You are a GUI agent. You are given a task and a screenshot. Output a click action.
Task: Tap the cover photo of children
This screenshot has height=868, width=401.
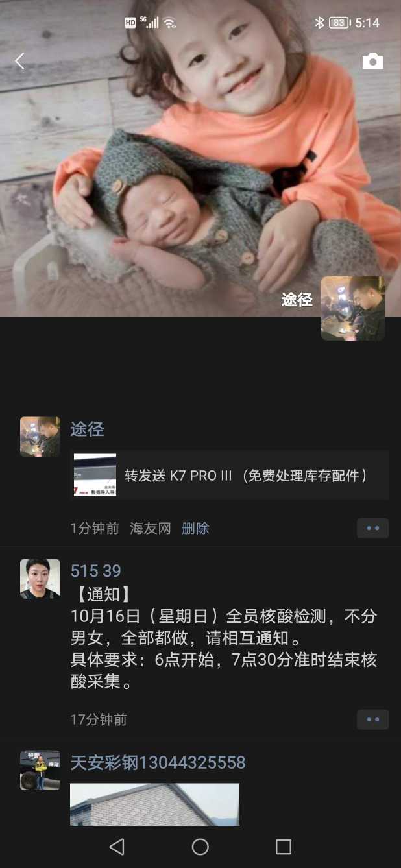(x=200, y=158)
